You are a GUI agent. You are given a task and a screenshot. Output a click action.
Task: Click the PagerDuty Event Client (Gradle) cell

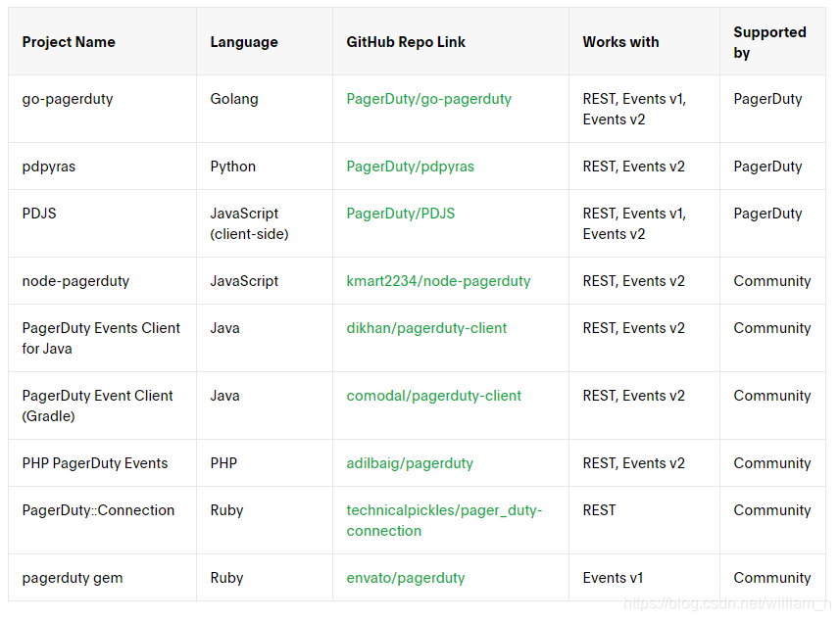tap(102, 406)
